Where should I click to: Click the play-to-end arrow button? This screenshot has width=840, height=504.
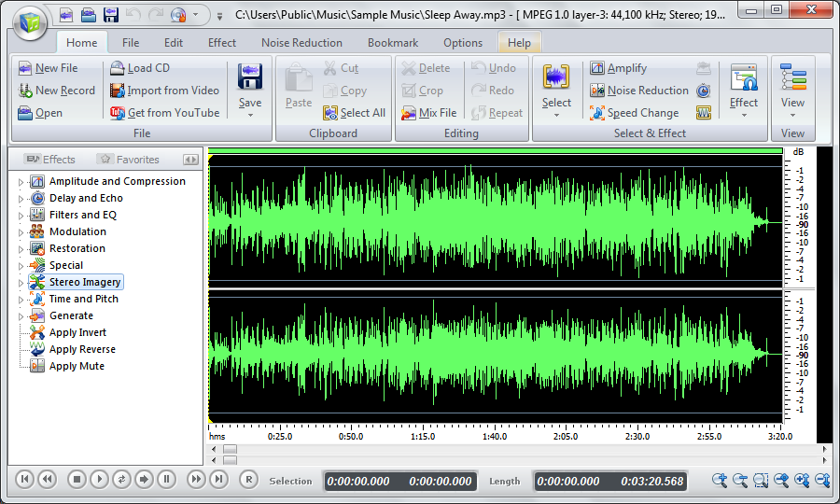point(144,479)
